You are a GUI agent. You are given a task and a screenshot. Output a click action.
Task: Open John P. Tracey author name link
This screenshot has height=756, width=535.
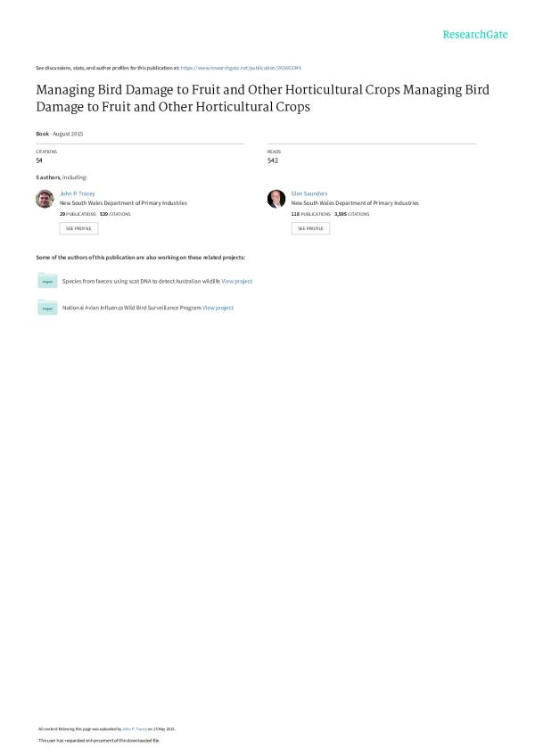pyautogui.click(x=78, y=193)
